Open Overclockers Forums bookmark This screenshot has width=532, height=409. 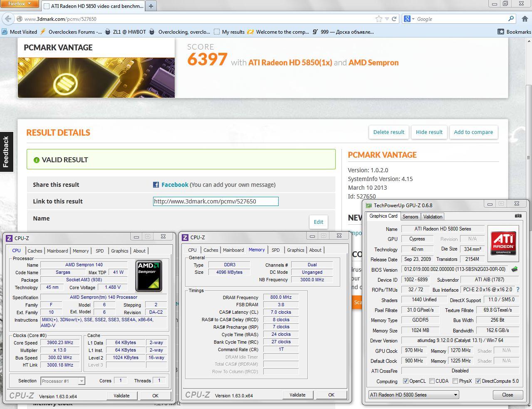71,32
